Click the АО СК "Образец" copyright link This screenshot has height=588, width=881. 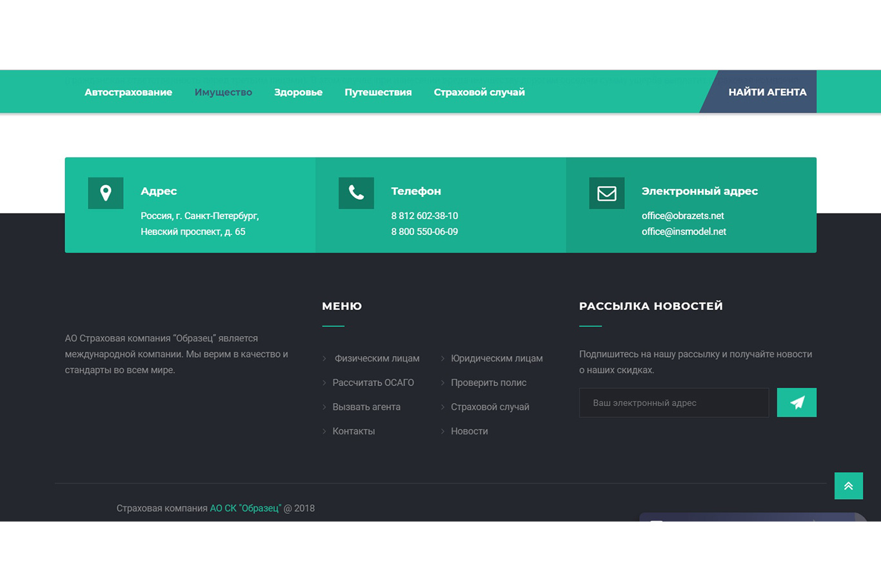(245, 508)
